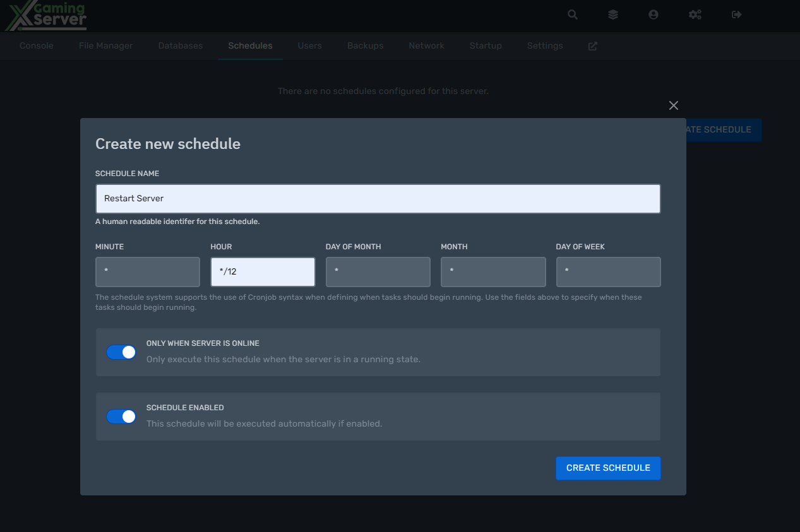The width and height of the screenshot is (800, 532).
Task: Open the Databases tab
Action: [181, 46]
